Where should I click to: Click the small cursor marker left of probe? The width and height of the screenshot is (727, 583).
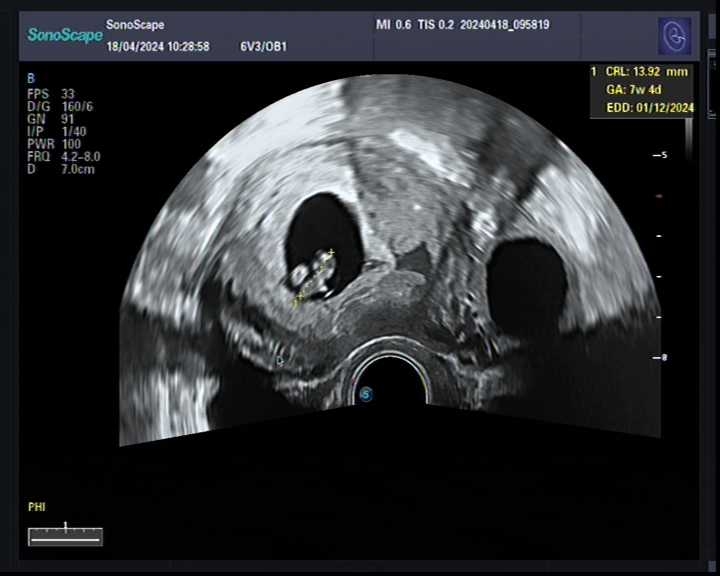pos(280,360)
